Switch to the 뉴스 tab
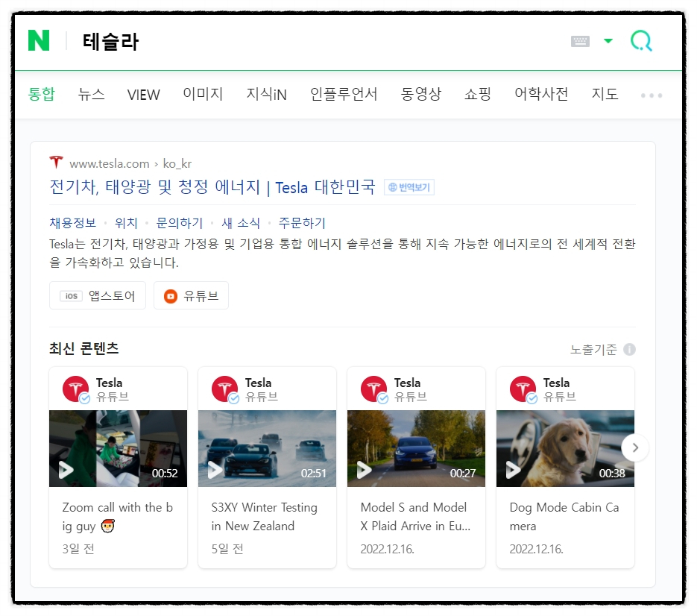 tap(91, 94)
